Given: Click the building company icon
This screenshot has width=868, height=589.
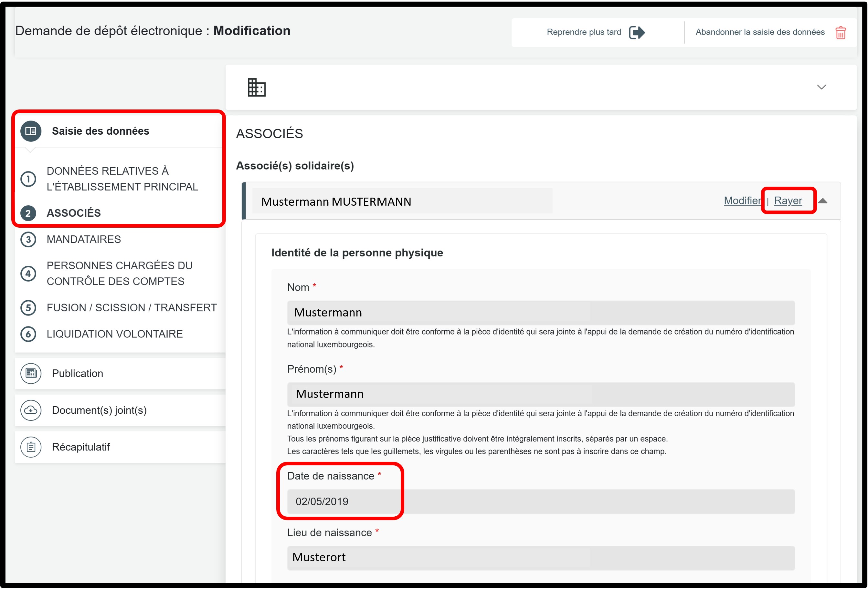Looking at the screenshot, I should pyautogui.click(x=257, y=87).
